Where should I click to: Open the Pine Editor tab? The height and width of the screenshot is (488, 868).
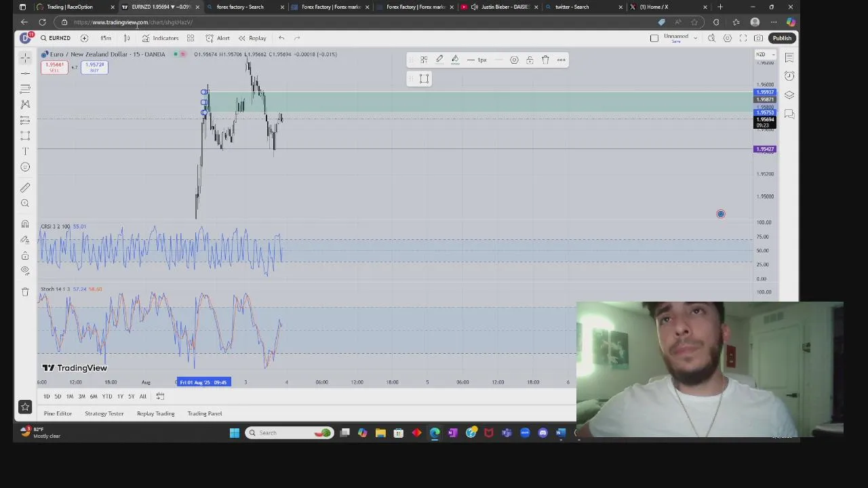pyautogui.click(x=58, y=413)
